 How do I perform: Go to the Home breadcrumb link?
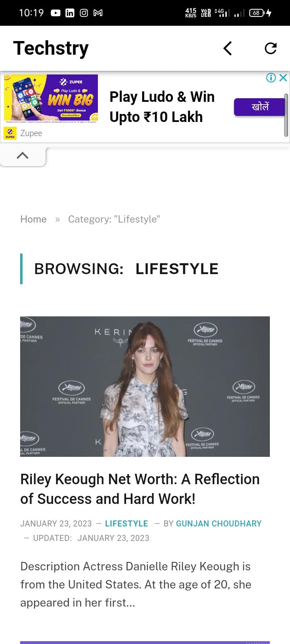[33, 219]
